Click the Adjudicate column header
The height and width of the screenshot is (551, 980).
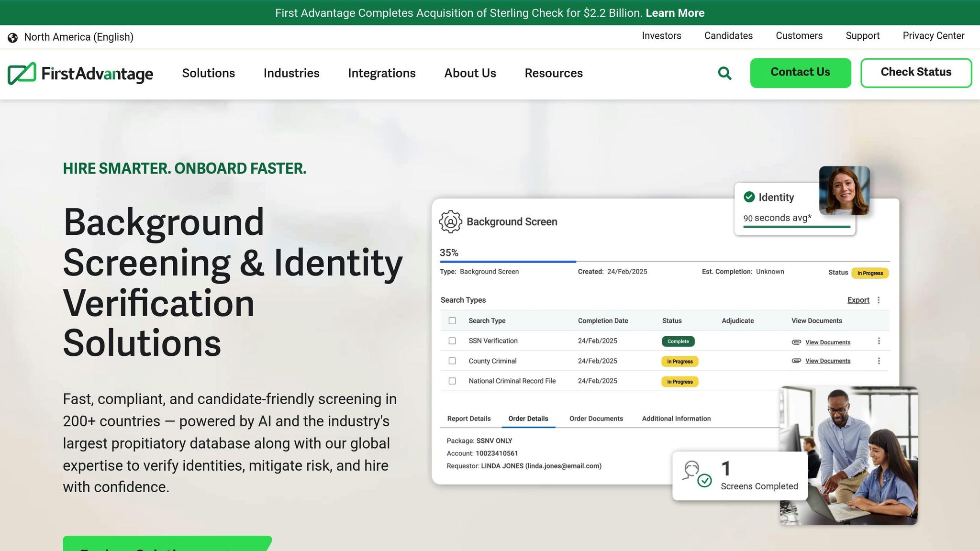[x=737, y=321]
